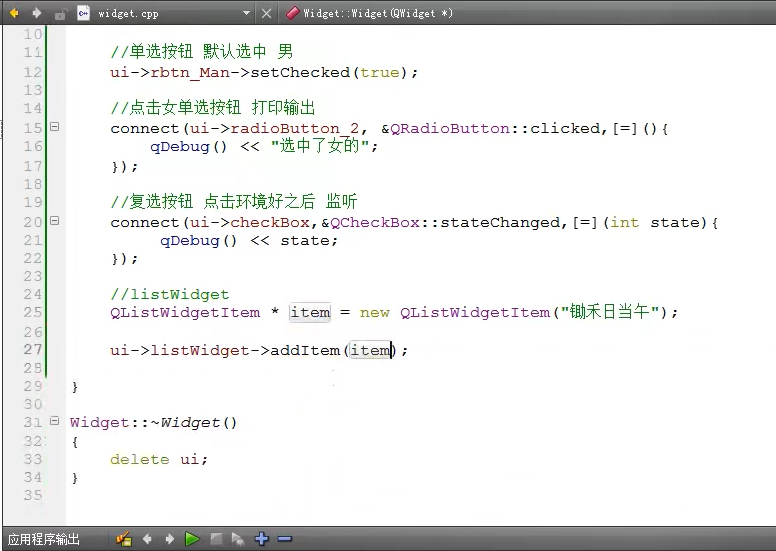This screenshot has height=551, width=776.
Task: Close the widget.cpp document
Action: click(266, 13)
